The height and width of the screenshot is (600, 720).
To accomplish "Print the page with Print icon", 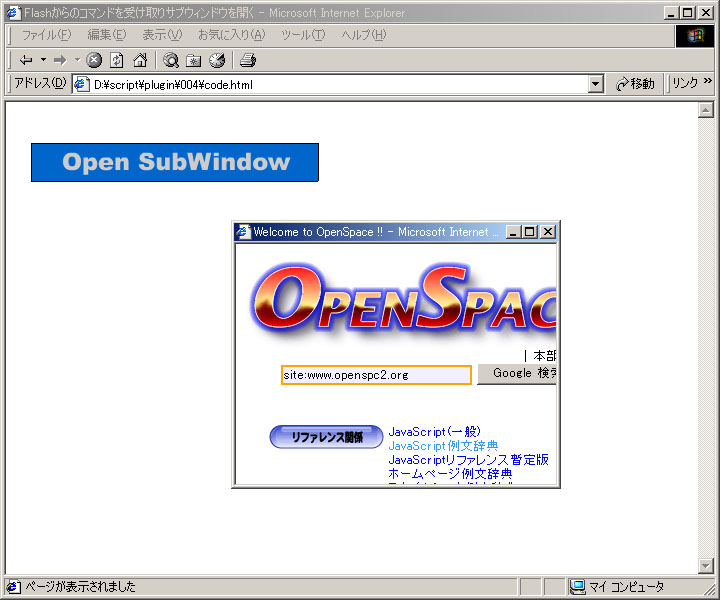I will [248, 60].
